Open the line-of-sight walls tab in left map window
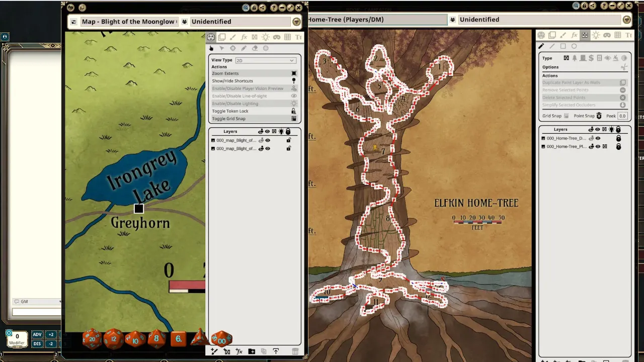Screen dimensions: 644x362 [x=255, y=37]
